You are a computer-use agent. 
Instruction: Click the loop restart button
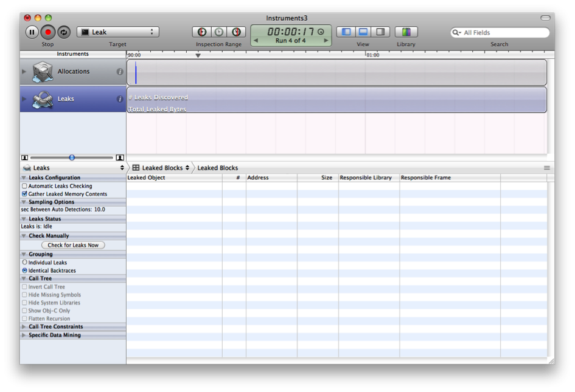point(64,32)
